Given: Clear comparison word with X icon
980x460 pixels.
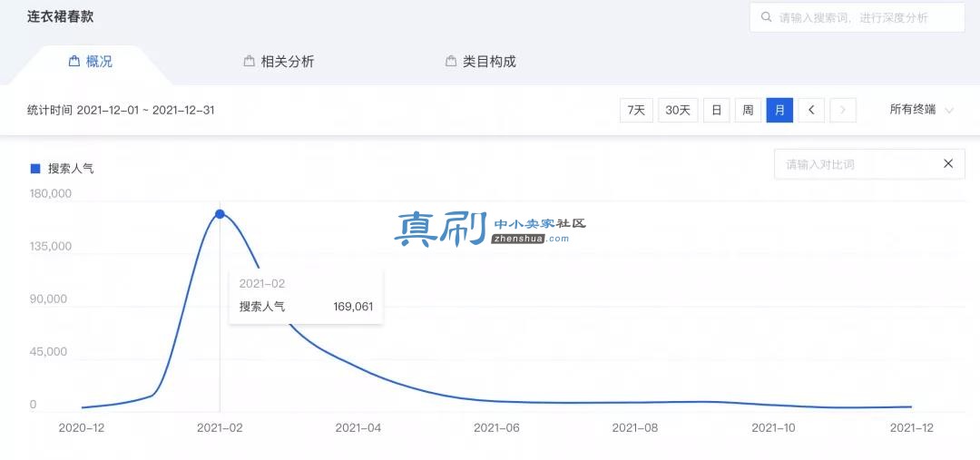Looking at the screenshot, I should pos(948,163).
